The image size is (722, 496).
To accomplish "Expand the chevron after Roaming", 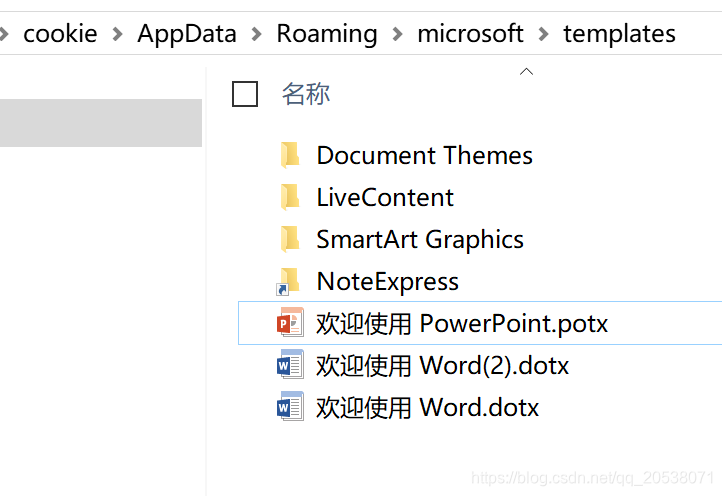I will (397, 34).
